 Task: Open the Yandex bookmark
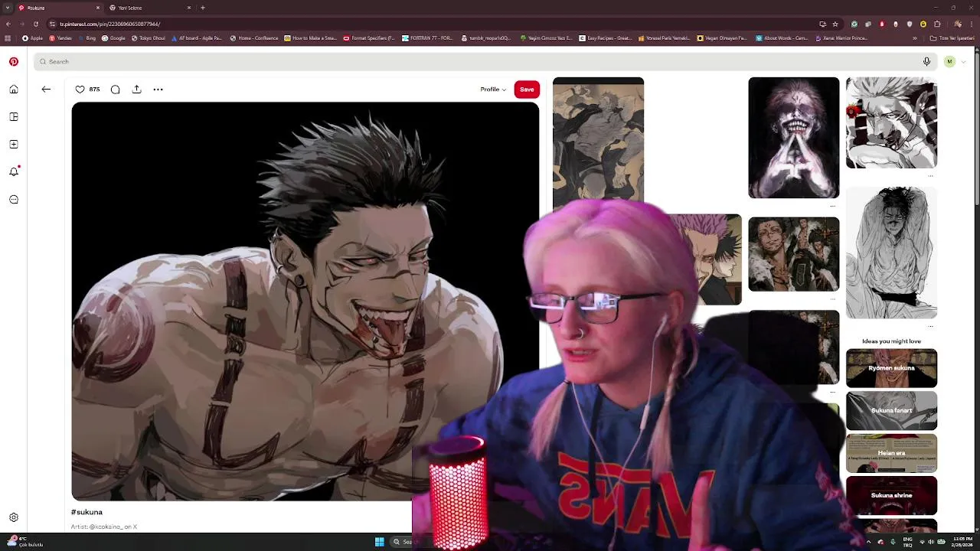60,38
